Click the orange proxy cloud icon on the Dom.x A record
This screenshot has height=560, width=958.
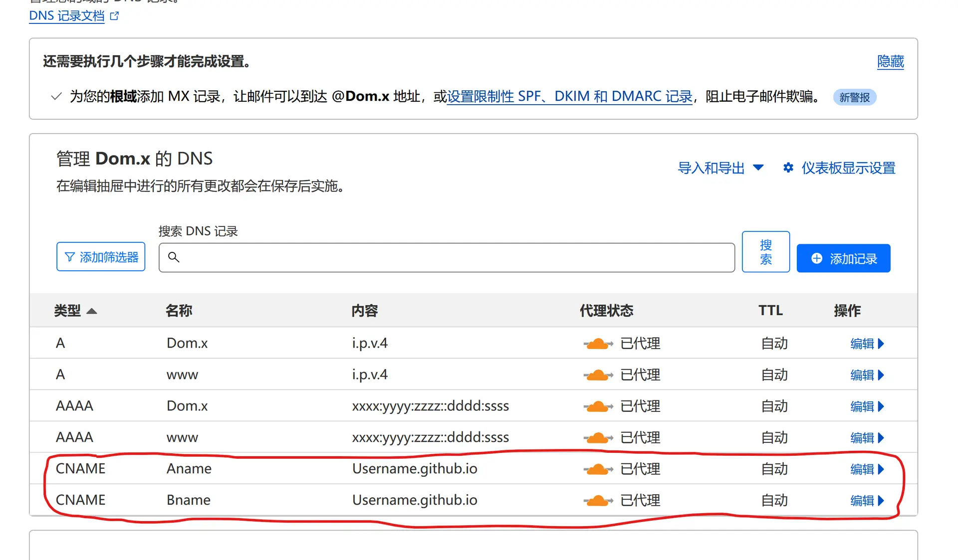[597, 343]
